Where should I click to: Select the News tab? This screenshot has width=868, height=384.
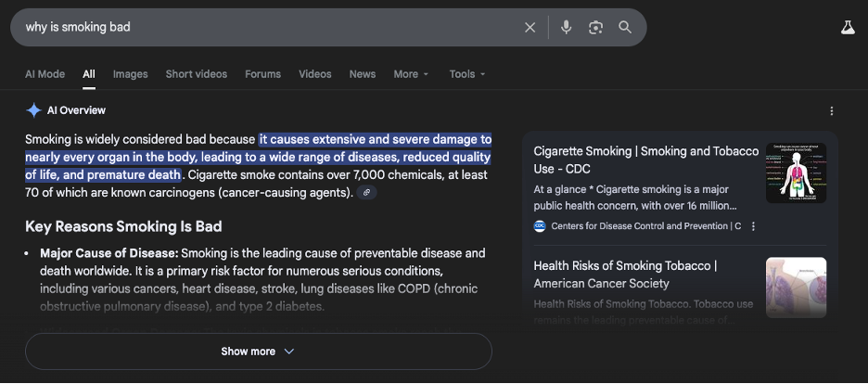point(363,74)
